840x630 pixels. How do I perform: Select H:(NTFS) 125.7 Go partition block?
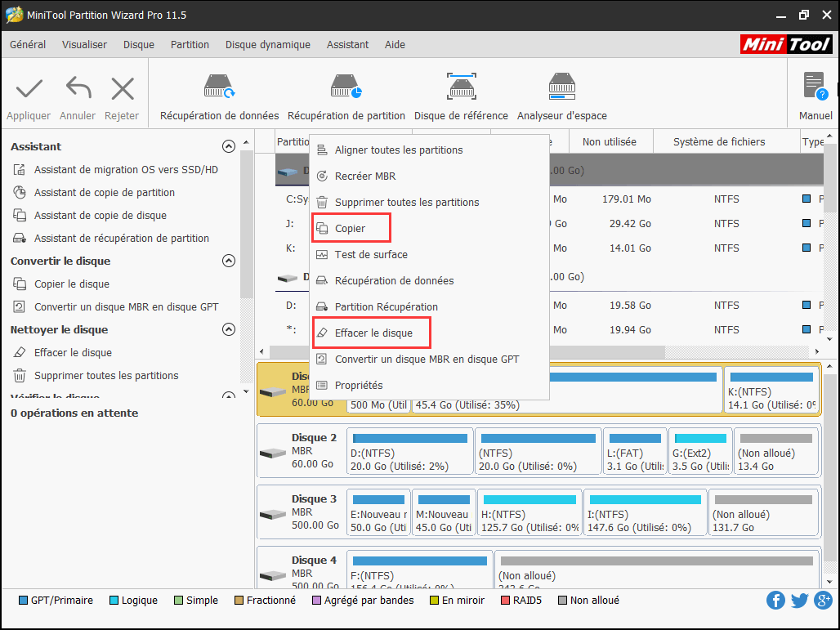point(529,512)
